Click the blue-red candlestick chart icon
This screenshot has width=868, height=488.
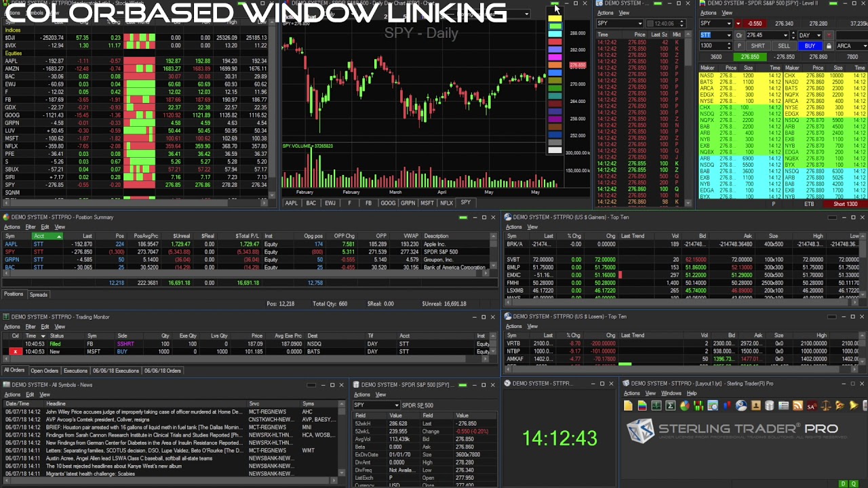tap(727, 405)
